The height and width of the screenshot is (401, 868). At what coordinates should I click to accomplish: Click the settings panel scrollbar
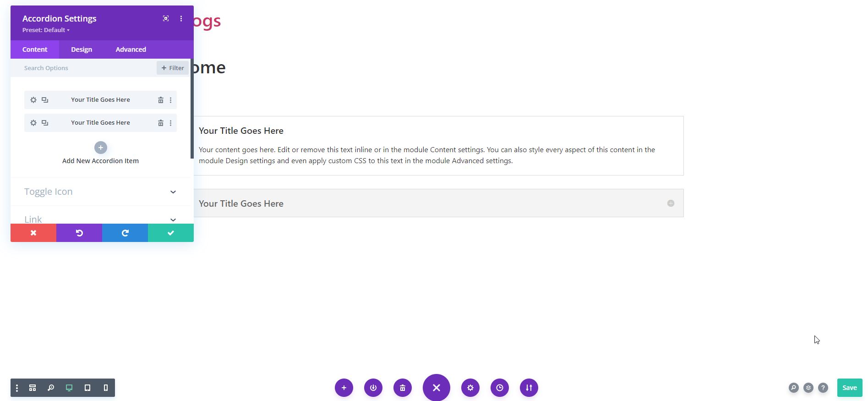point(192,109)
